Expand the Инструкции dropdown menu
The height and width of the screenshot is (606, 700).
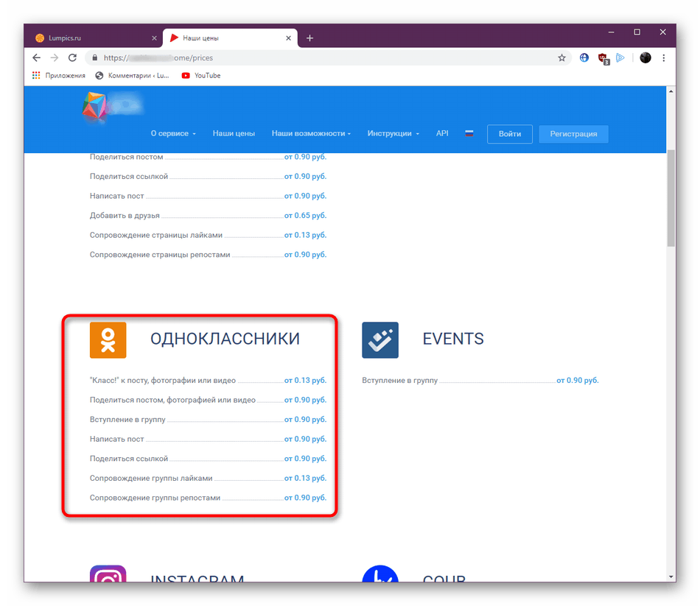(x=393, y=133)
